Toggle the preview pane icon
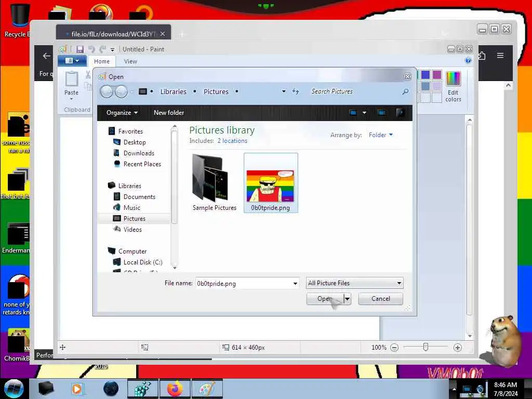532x399 pixels. [381, 113]
